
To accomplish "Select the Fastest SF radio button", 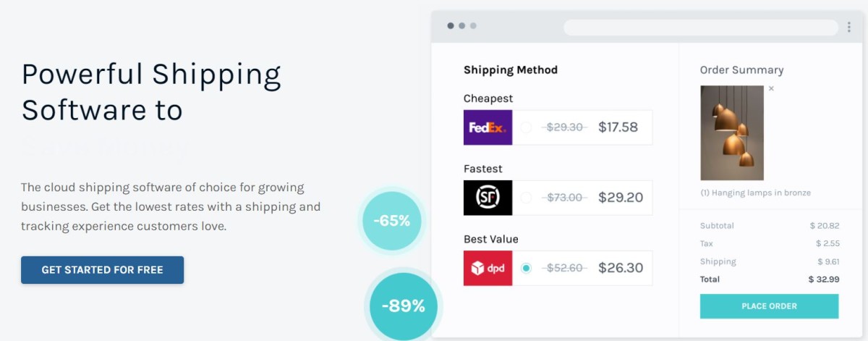I will pyautogui.click(x=527, y=198).
